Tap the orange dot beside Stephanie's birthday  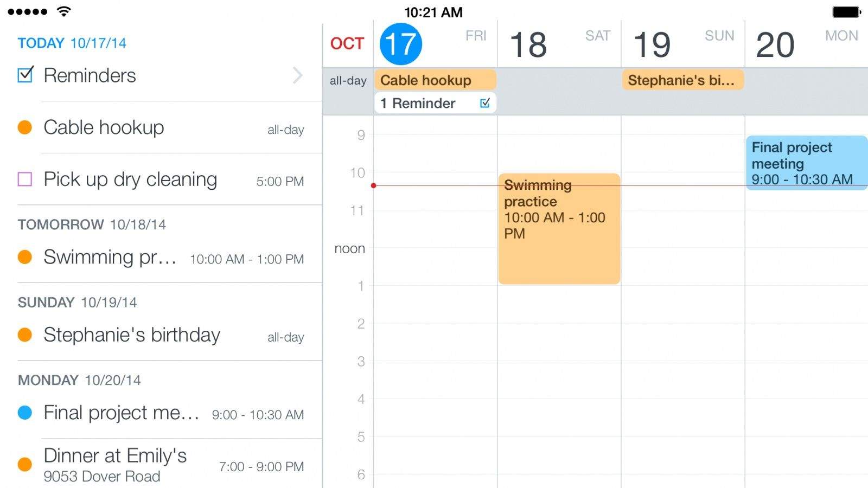[25, 335]
